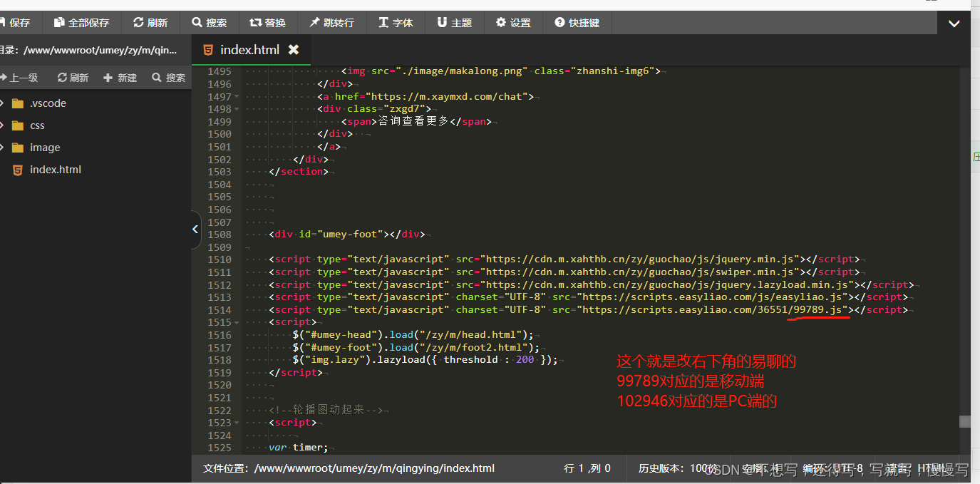Image resolution: width=980 pixels, height=484 pixels.
Task: Click the editor's vertical scrollbar thumb
Action: click(x=965, y=421)
